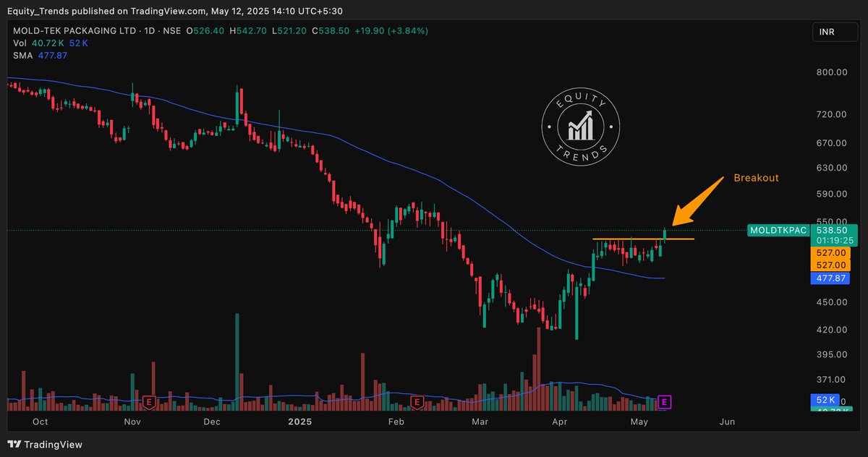Image resolution: width=868 pixels, height=457 pixels.
Task: Click the 720.00 price axis label
Action: click(x=832, y=114)
